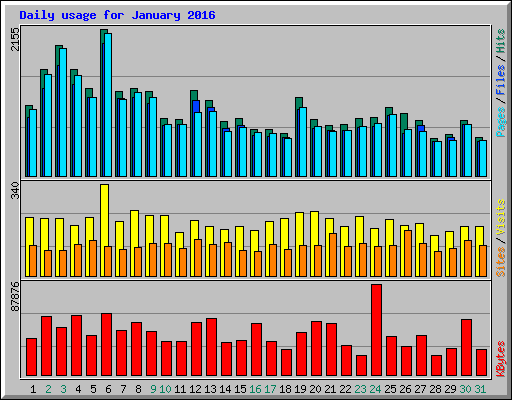The width and height of the screenshot is (512, 400).
Task: Click the green day 2 x-axis label
Action: click(48, 389)
